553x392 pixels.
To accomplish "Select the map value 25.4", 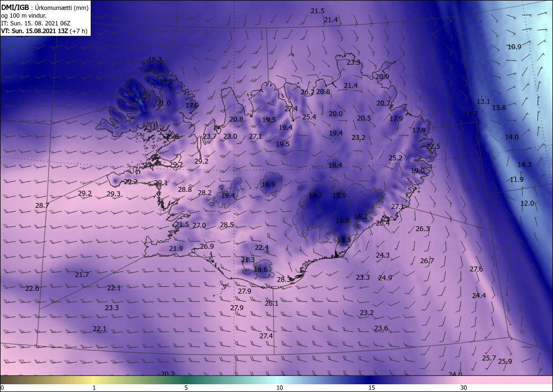I will 309,117.
